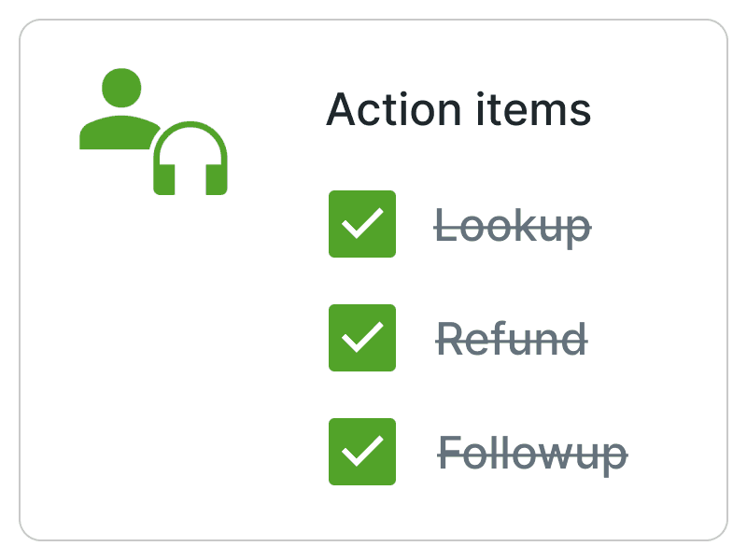Click the person silhouette head
The height and width of the screenshot is (560, 747).
click(121, 88)
